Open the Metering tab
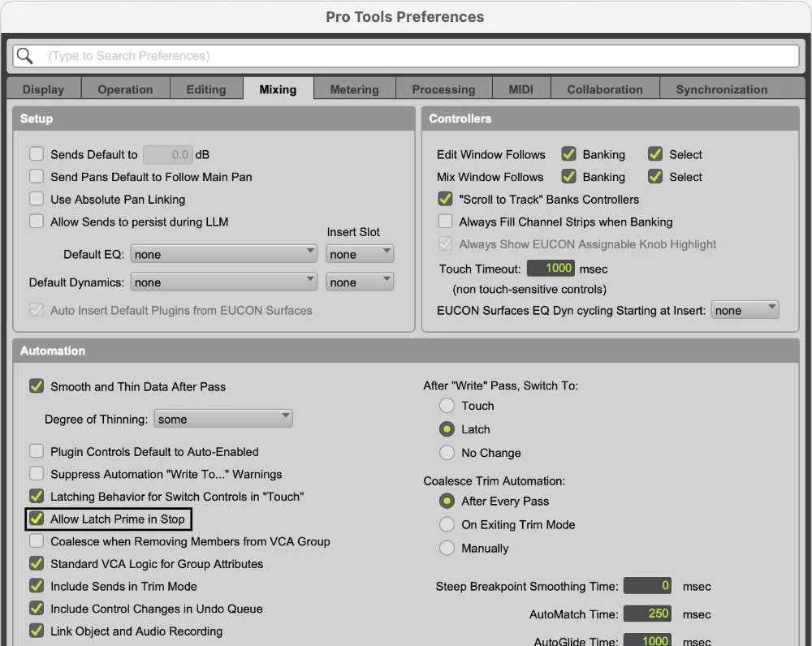Viewport: 812px width, 646px height. click(355, 89)
